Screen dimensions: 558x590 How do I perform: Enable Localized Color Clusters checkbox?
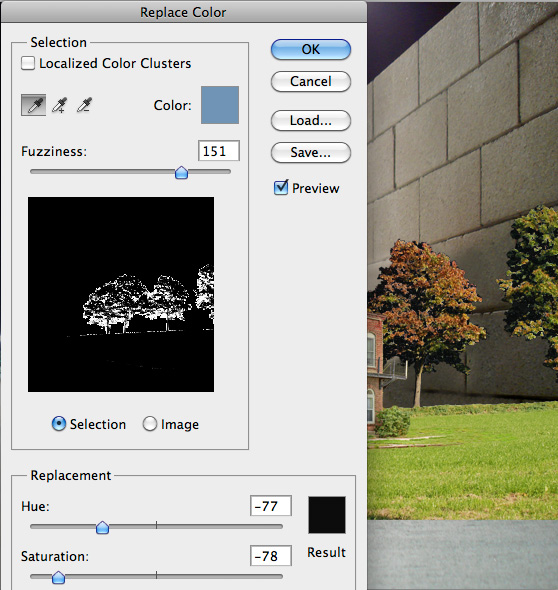pos(28,63)
